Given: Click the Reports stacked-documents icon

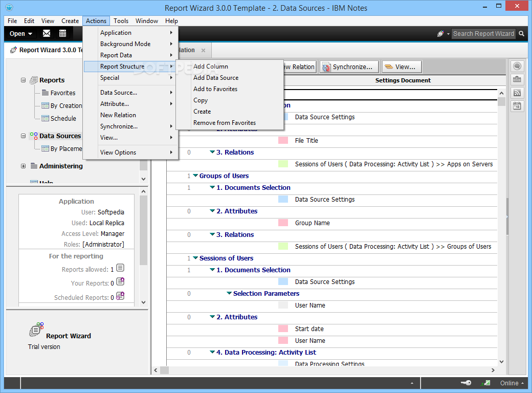Looking at the screenshot, I should (34, 80).
